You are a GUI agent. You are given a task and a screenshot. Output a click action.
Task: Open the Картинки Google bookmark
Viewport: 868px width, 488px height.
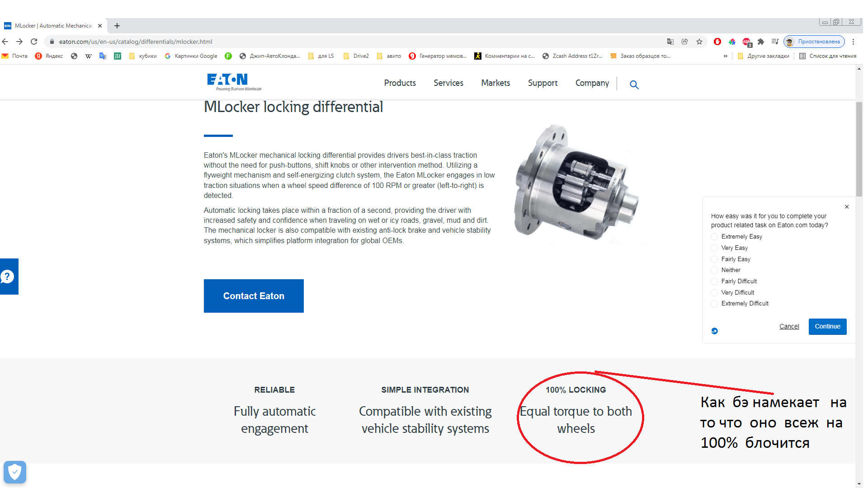(x=191, y=56)
